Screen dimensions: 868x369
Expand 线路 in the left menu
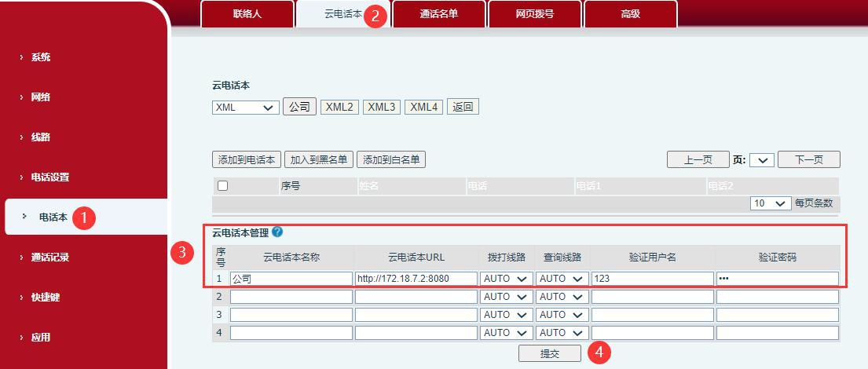(40, 137)
